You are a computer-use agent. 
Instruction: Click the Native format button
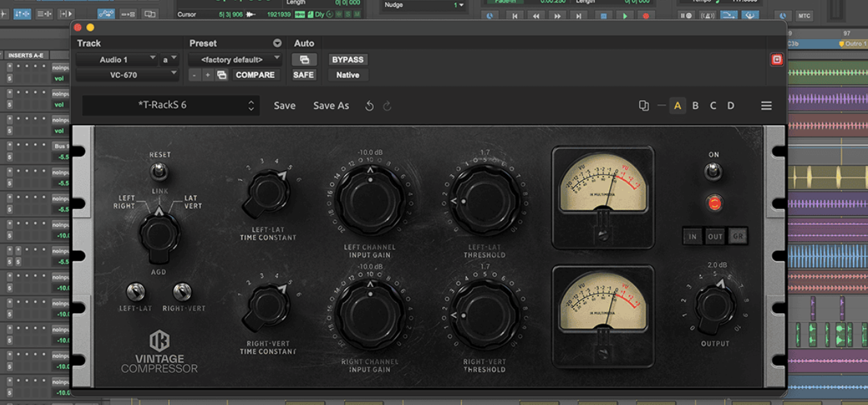(348, 75)
